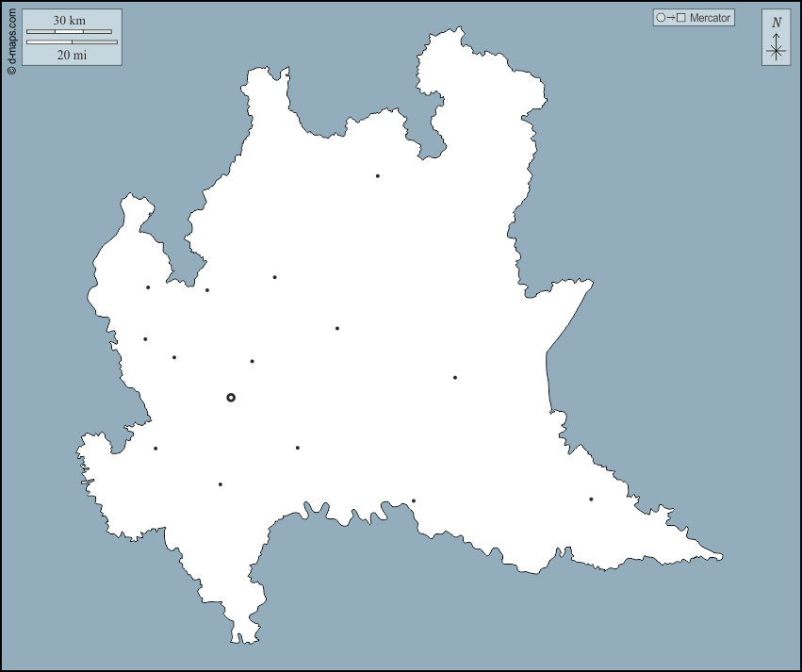Click the 20 mi scale label
Screen dimensions: 802x672
pos(72,56)
